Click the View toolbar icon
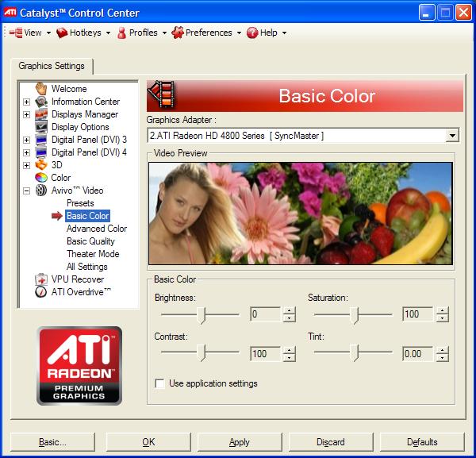This screenshot has height=458, width=476. click(16, 33)
